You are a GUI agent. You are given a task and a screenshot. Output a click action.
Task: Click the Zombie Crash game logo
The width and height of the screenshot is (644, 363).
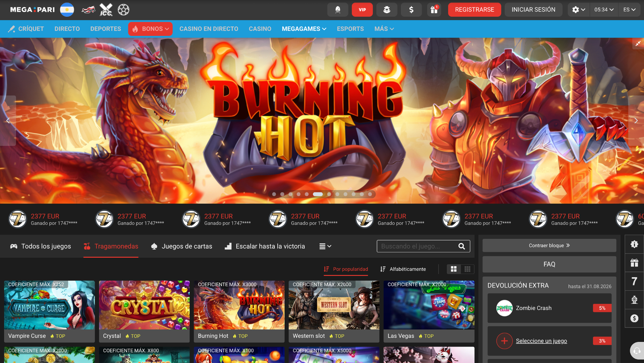click(504, 308)
